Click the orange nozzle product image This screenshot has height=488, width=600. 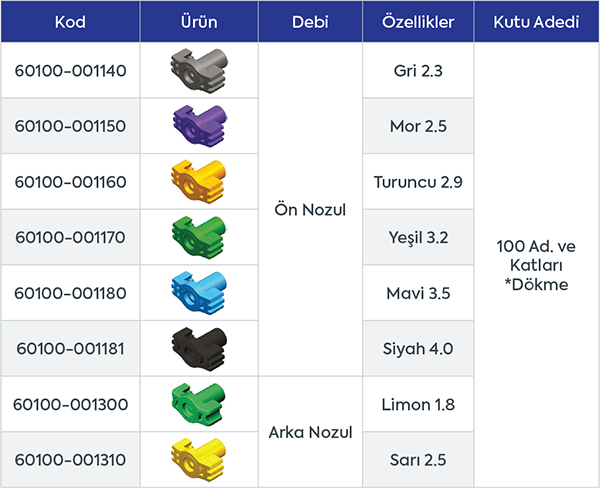pyautogui.click(x=198, y=182)
